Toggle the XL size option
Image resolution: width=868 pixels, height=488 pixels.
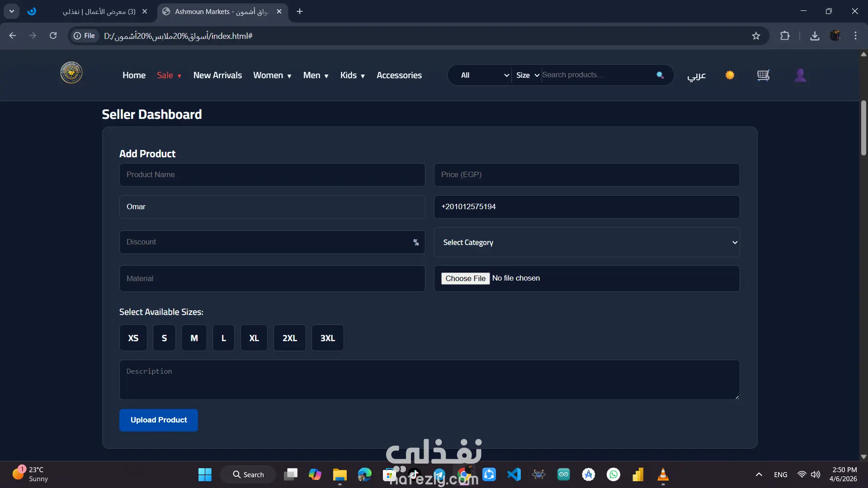[x=254, y=338]
